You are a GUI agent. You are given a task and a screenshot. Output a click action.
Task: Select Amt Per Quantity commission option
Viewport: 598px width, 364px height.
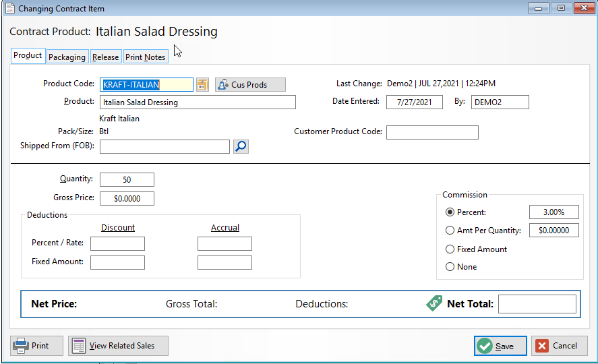click(x=450, y=231)
